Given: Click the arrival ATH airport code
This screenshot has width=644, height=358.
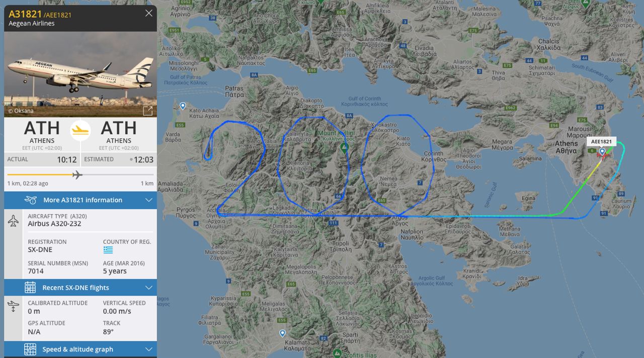Looking at the screenshot, I should (119, 128).
